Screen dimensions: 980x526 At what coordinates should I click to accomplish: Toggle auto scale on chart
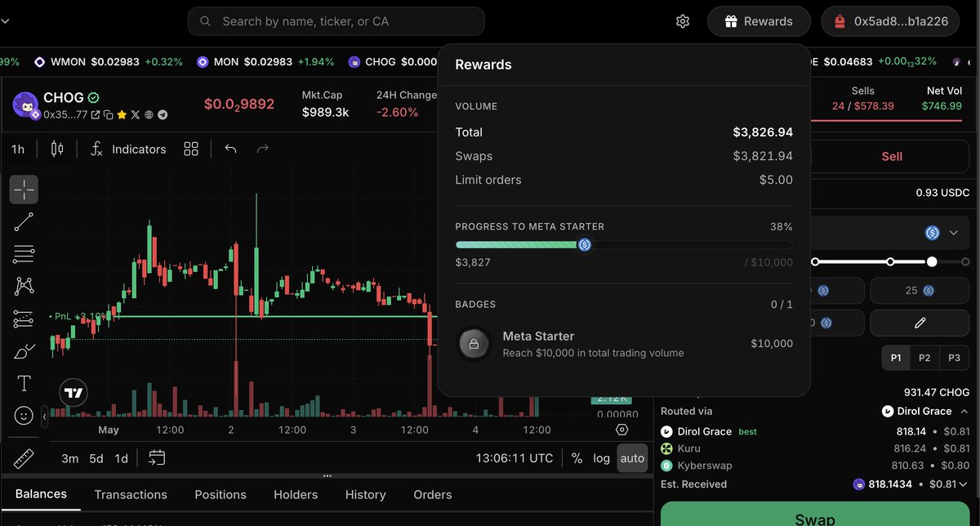click(x=632, y=458)
